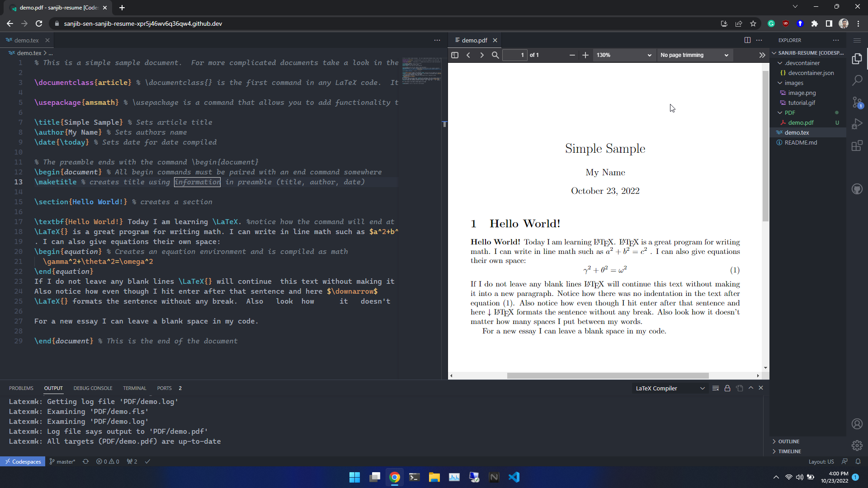Image resolution: width=868 pixels, height=488 pixels.
Task: Open the GitHub activity bar icon
Action: tap(857, 189)
